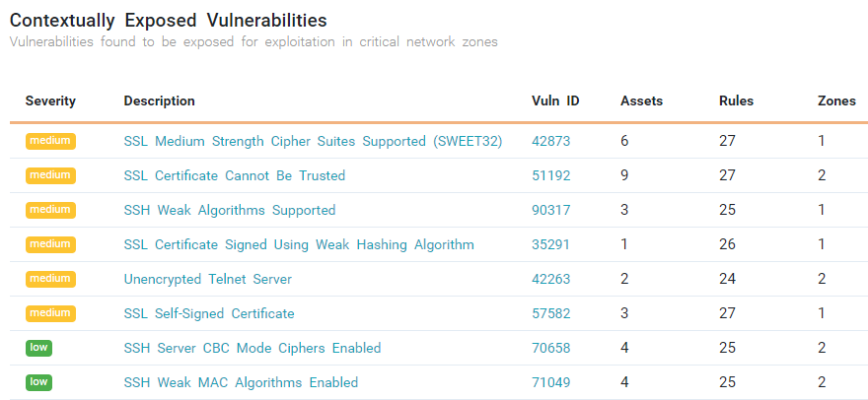This screenshot has width=868, height=400.
Task: Open SSL Self-Signed Certificate entry
Action: pyautogui.click(x=209, y=313)
